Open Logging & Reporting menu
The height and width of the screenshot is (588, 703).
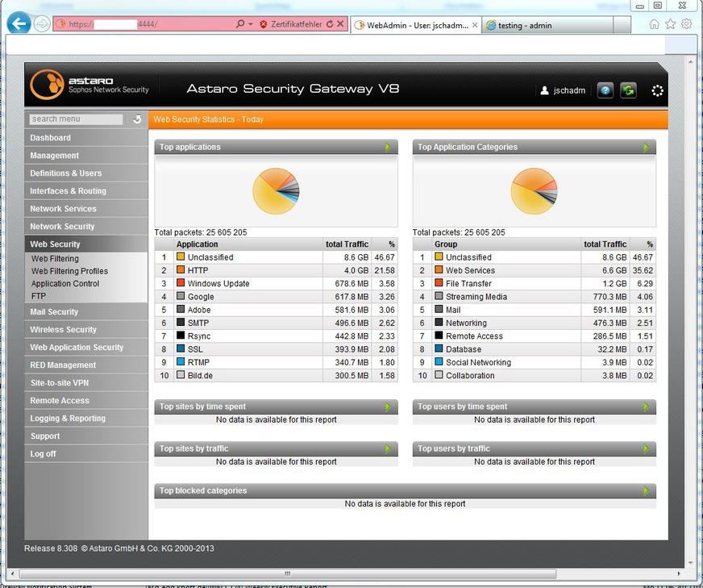pos(85,418)
